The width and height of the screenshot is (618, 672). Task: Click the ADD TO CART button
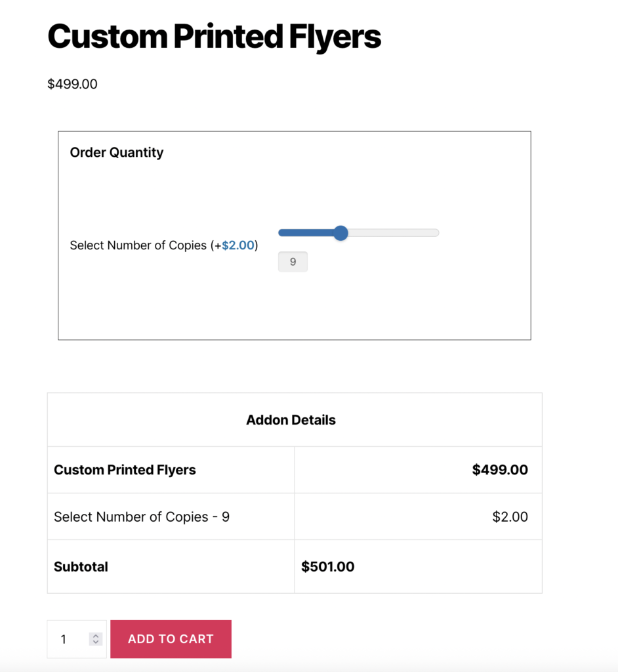point(171,639)
